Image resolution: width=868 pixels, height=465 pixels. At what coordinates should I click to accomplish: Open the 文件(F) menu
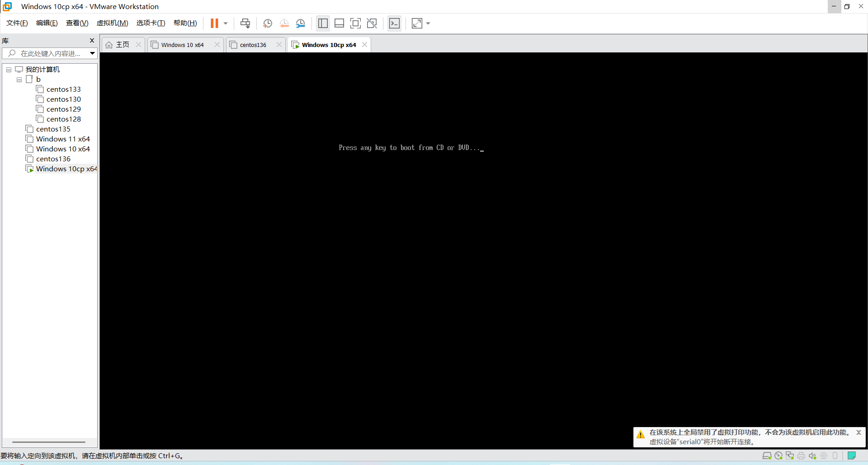17,23
